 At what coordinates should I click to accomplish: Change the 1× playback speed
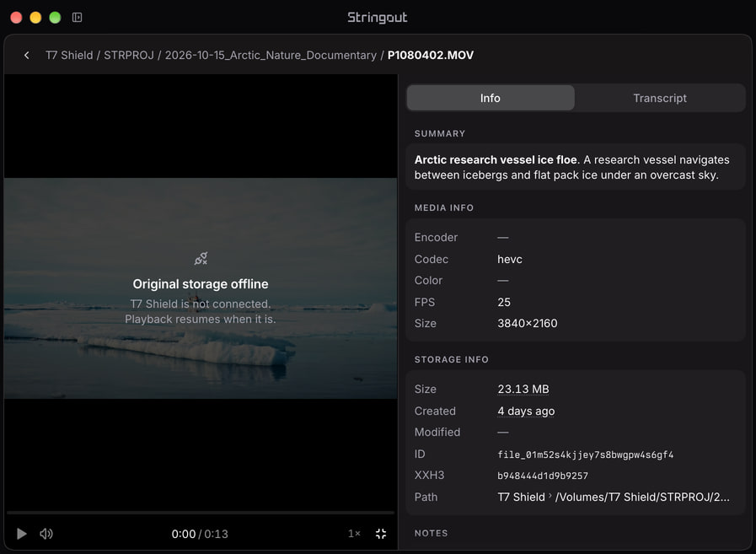(354, 534)
